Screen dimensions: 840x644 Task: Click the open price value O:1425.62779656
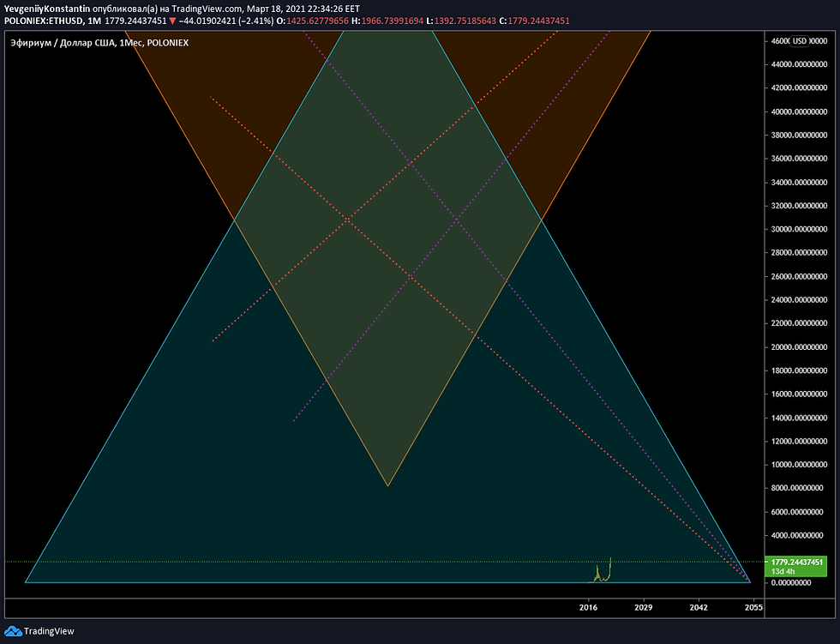(312, 21)
